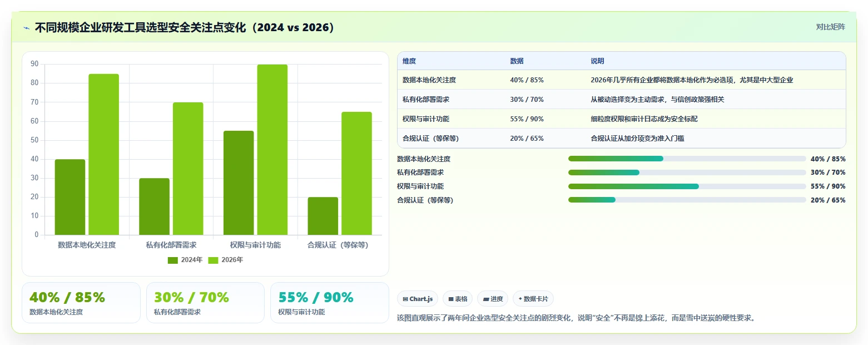Viewport: 868px width, 345px height.
Task: Click x-axis label 权限与审计功能
Action: point(255,245)
